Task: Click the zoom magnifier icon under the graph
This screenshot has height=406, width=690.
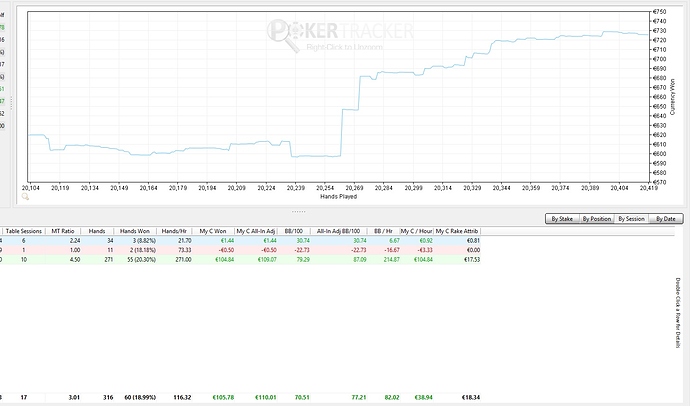Action: pos(25,197)
